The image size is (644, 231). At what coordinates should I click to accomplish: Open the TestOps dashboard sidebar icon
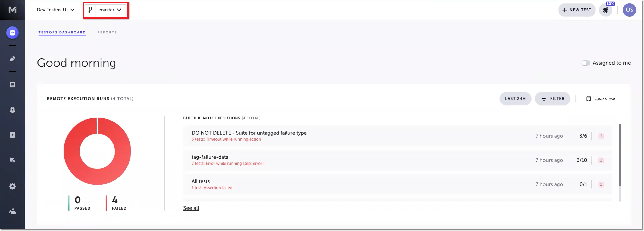(x=12, y=33)
